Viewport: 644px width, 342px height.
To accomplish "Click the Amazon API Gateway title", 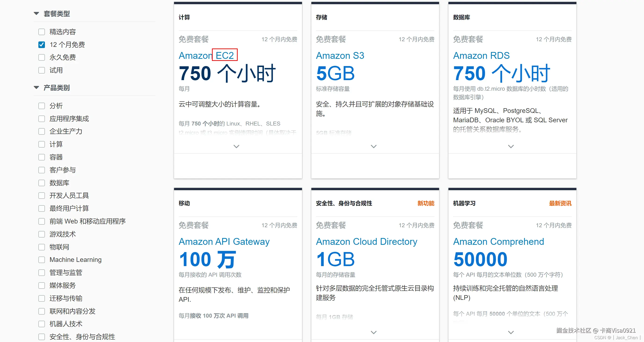I will click(224, 241).
